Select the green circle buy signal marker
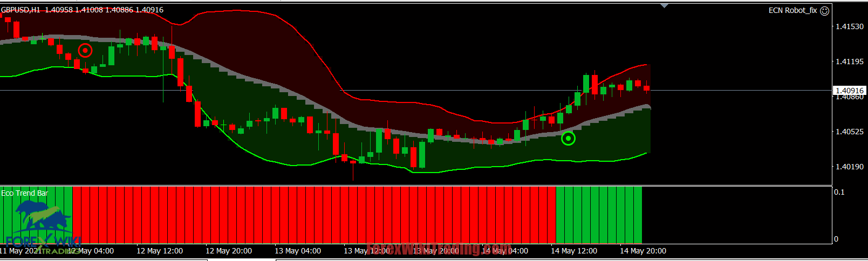This screenshot has height=261, width=868. (x=568, y=139)
